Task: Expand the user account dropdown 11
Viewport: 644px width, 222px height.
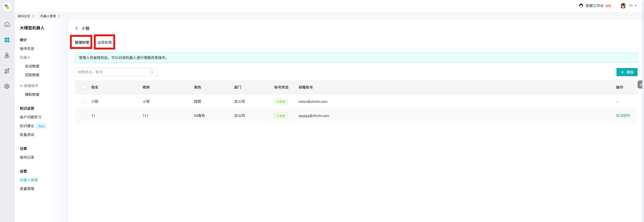Action: point(629,6)
